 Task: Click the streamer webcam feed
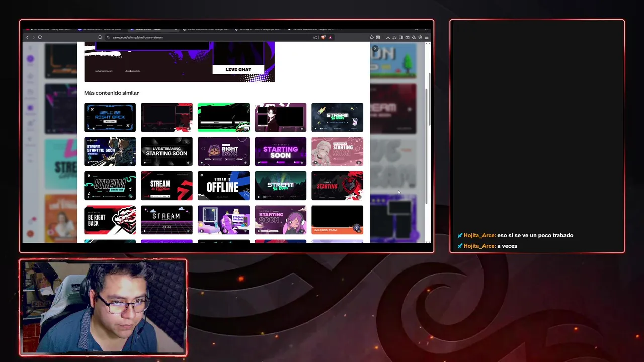click(x=103, y=308)
